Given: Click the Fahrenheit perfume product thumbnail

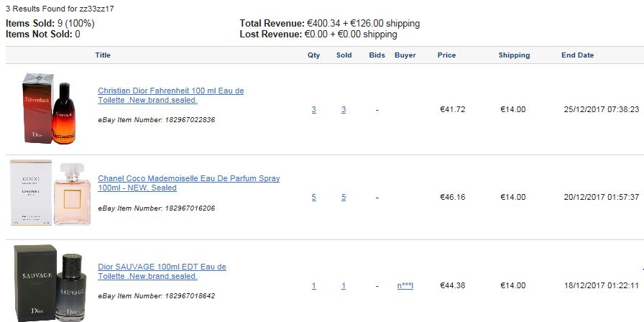Looking at the screenshot, I should pos(50,109).
